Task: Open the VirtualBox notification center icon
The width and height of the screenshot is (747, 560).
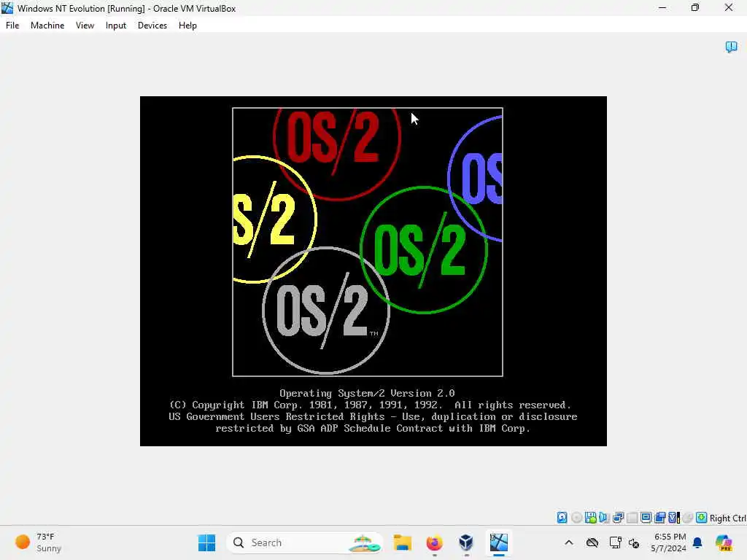Action: [x=731, y=47]
